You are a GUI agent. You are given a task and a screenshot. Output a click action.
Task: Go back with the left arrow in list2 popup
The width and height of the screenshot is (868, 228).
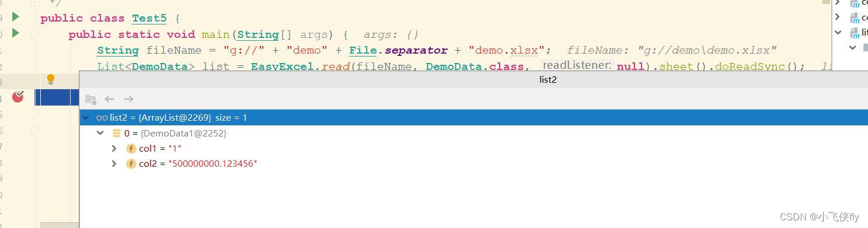point(109,99)
